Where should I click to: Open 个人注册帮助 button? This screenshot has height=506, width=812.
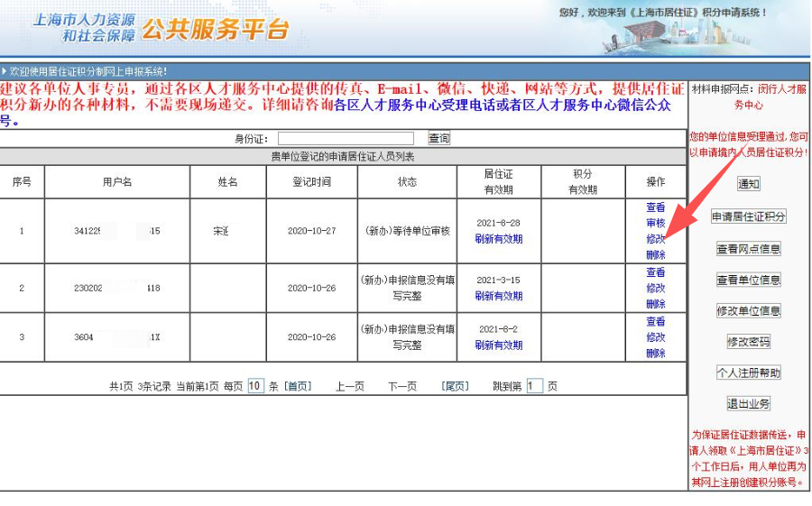(x=749, y=373)
